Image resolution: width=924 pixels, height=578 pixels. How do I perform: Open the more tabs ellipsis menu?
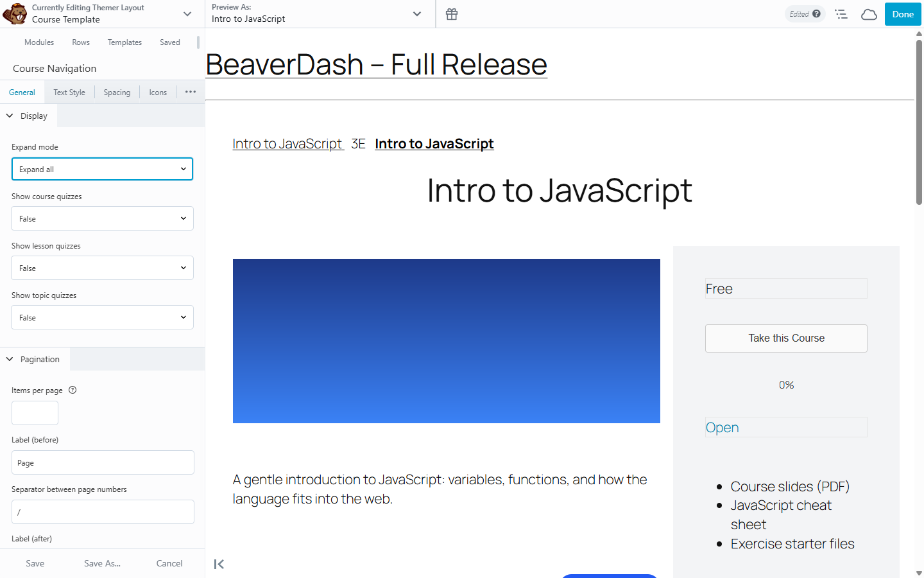[191, 92]
